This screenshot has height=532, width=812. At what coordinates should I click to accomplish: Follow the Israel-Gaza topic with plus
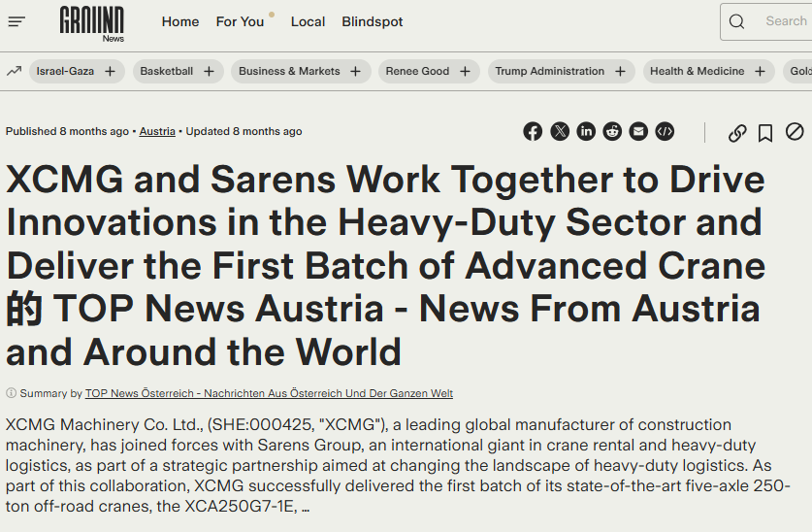click(110, 72)
